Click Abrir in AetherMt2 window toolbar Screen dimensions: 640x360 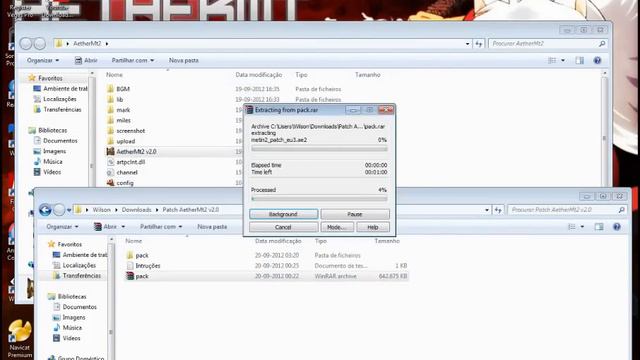coord(86,60)
